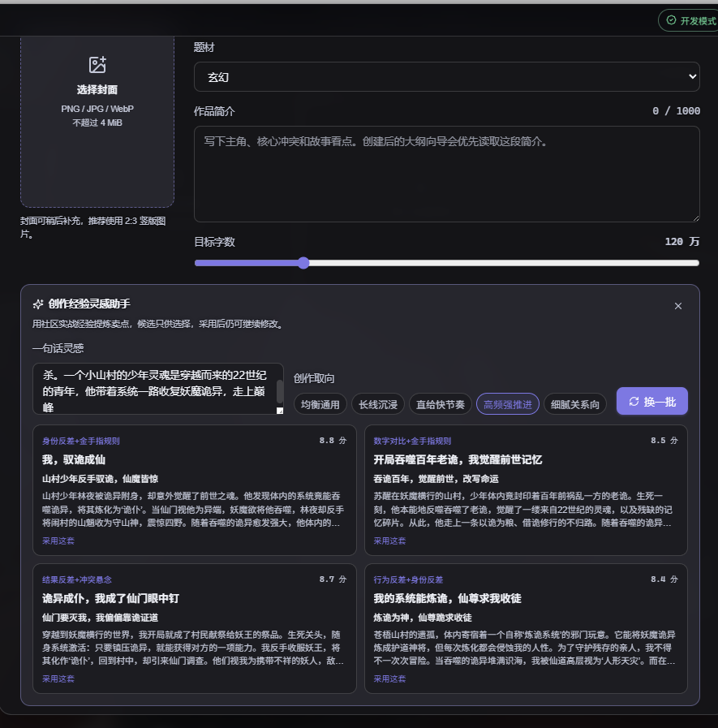The height and width of the screenshot is (728, 718).
Task: Click the 创作取向 label
Action: 314,378
